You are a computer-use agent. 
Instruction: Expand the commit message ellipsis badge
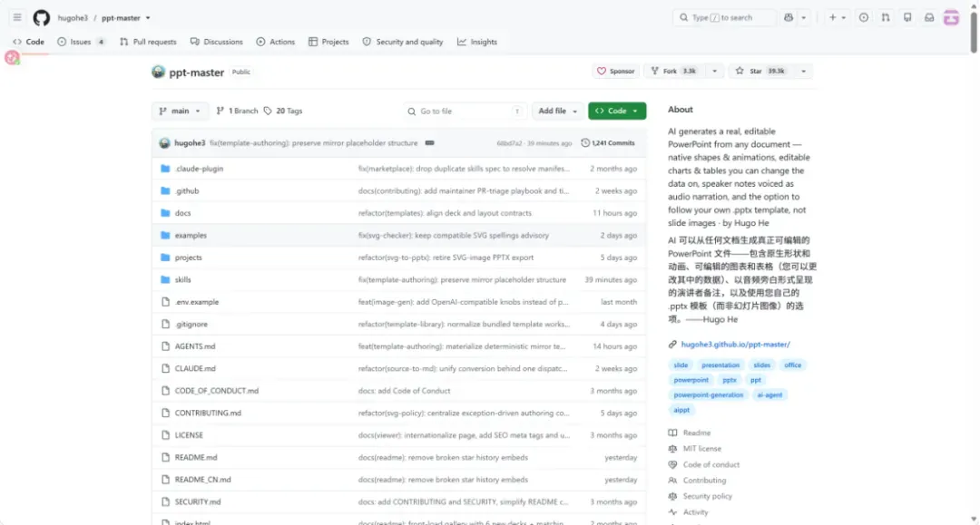point(429,143)
